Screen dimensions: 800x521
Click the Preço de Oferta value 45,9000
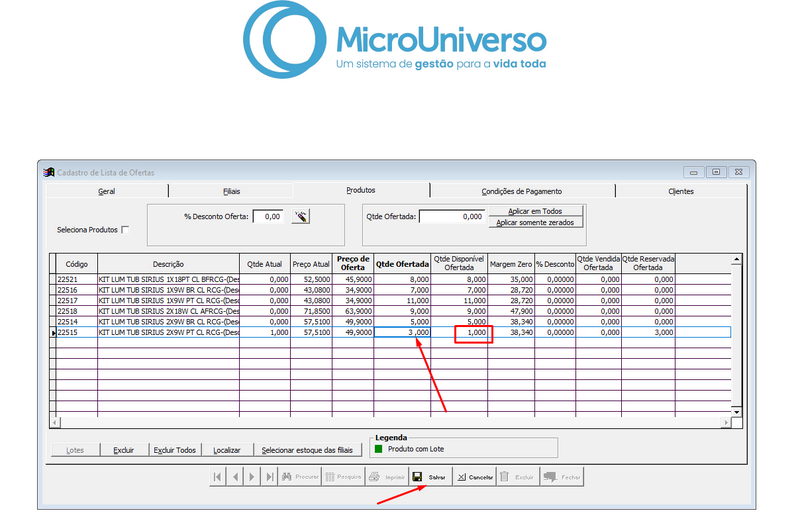353,280
